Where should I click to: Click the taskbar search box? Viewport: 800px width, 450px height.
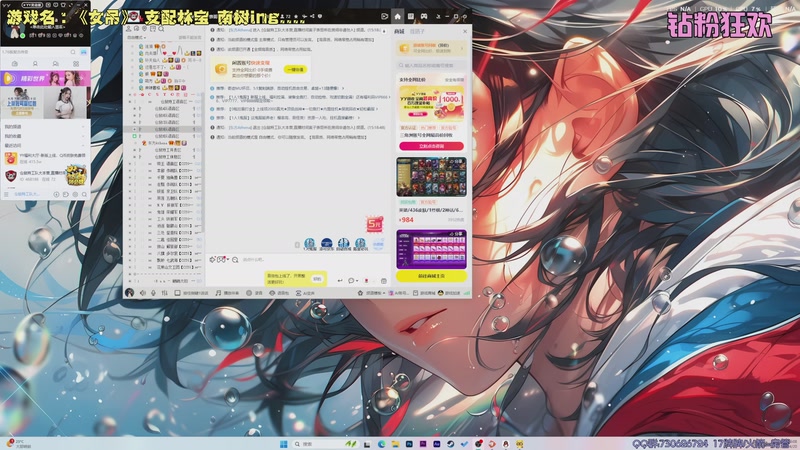[x=325, y=444]
